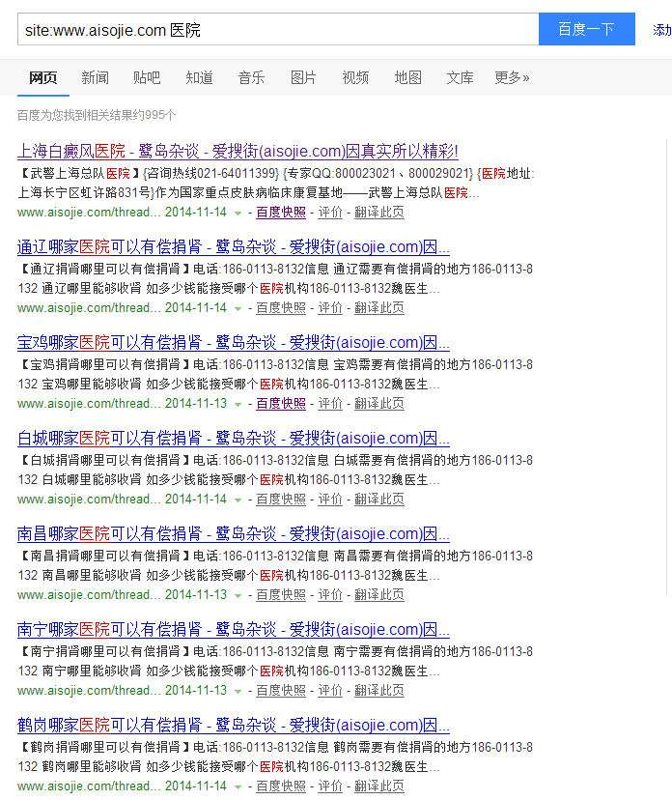Open the 视频 tab
Viewport: 672px width, 800px height.
tap(355, 77)
